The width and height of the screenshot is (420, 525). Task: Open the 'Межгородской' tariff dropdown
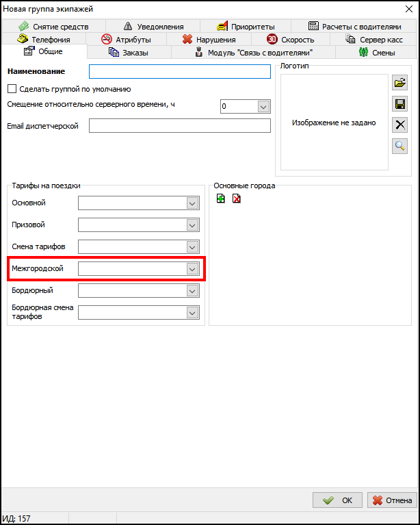pyautogui.click(x=192, y=269)
